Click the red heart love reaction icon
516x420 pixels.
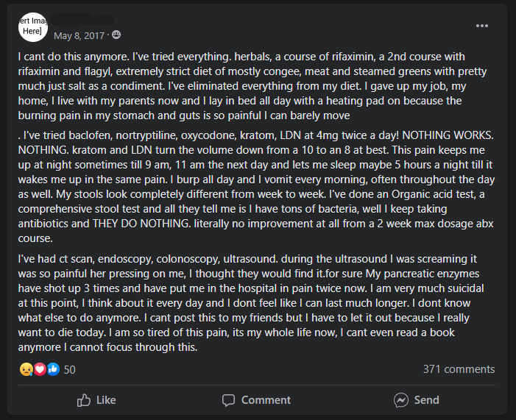pos(40,369)
